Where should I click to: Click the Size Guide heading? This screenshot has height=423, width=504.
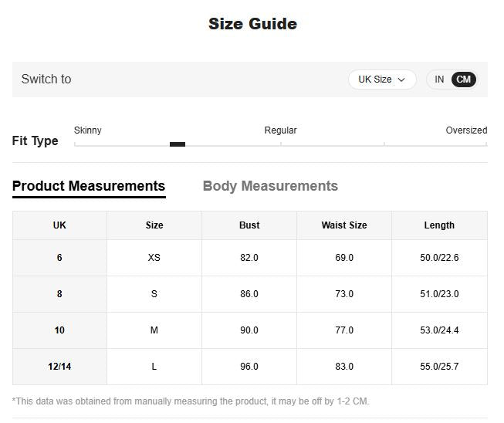(252, 24)
